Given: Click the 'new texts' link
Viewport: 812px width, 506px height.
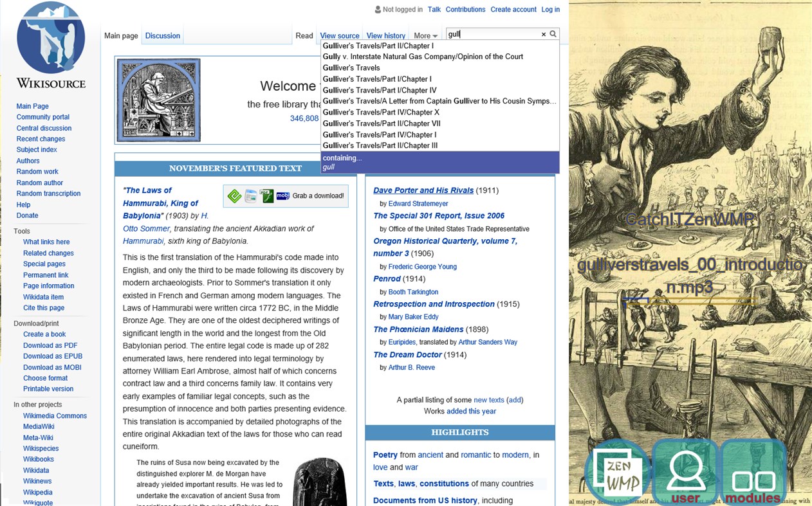Looking at the screenshot, I should coord(489,400).
